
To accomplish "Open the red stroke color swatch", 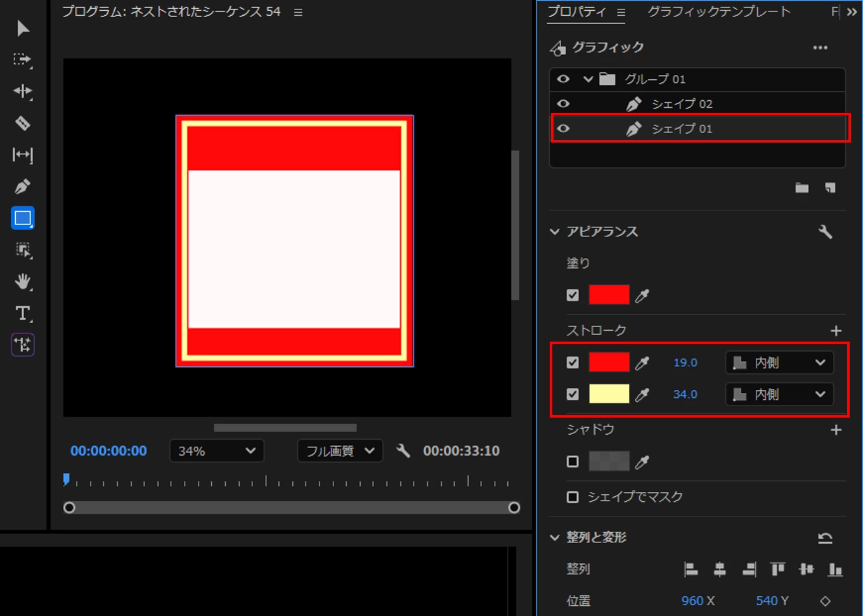I will click(x=609, y=363).
